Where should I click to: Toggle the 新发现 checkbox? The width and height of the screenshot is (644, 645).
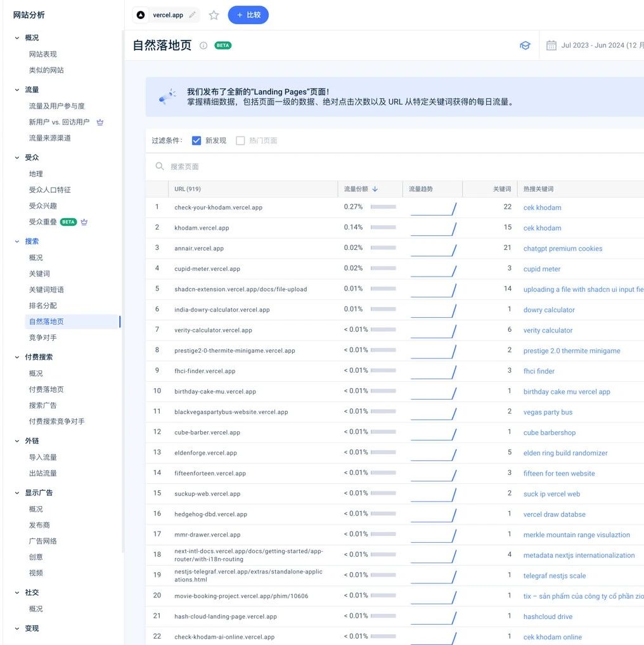coord(196,141)
